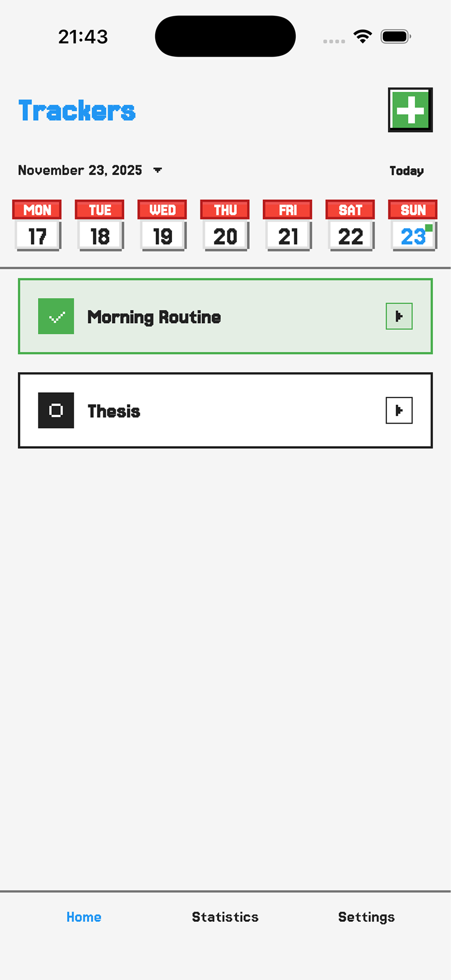Uncheck the Morning Routine green checkbox
The height and width of the screenshot is (980, 451).
(56, 316)
